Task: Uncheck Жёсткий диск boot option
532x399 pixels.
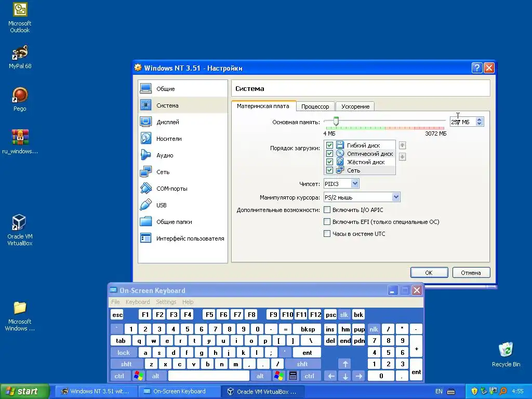Action: click(329, 162)
